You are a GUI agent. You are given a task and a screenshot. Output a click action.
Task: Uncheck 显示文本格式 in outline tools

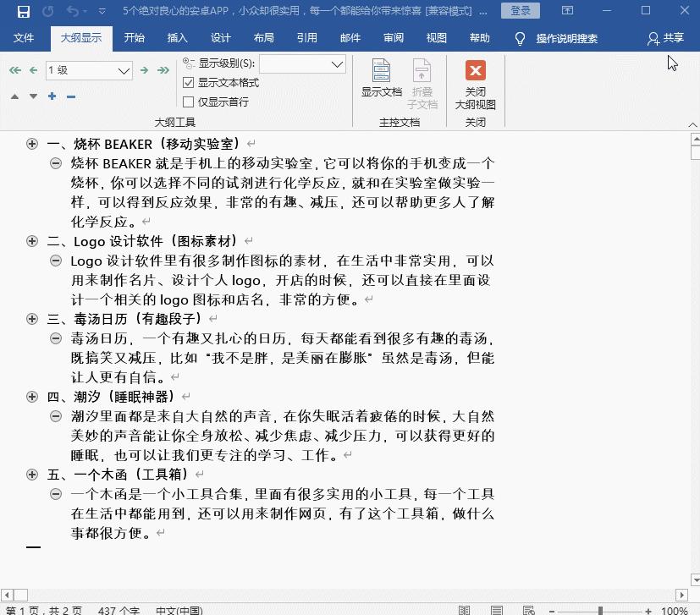coord(188,83)
